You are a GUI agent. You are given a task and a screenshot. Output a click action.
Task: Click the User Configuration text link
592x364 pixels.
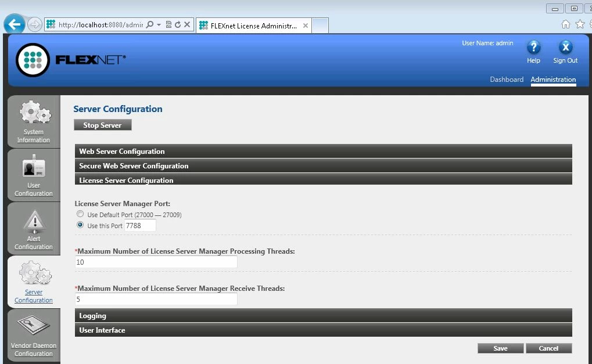pos(34,189)
